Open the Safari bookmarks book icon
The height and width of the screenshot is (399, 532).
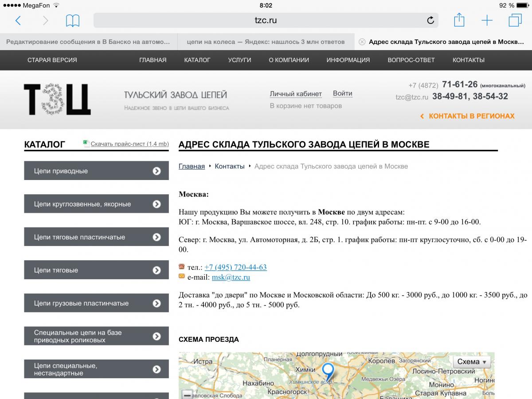(73, 20)
